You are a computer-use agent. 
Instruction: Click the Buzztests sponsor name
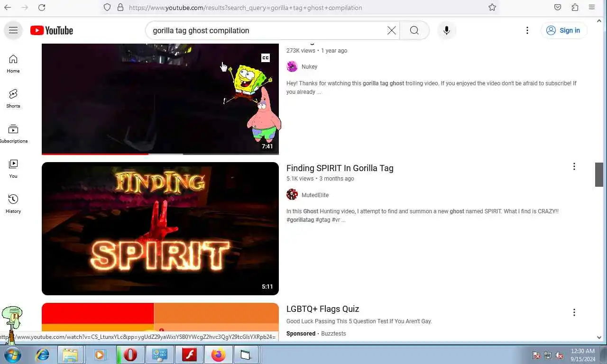click(333, 334)
